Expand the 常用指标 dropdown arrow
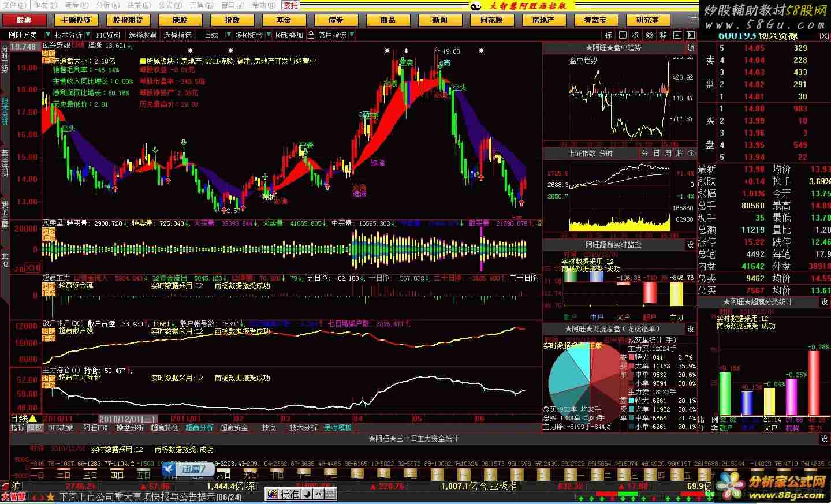 [352, 35]
